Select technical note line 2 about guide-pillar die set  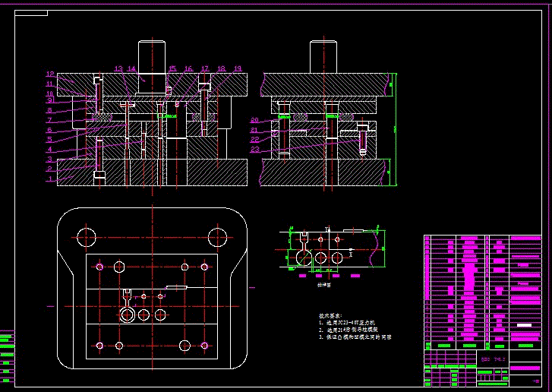(349, 330)
